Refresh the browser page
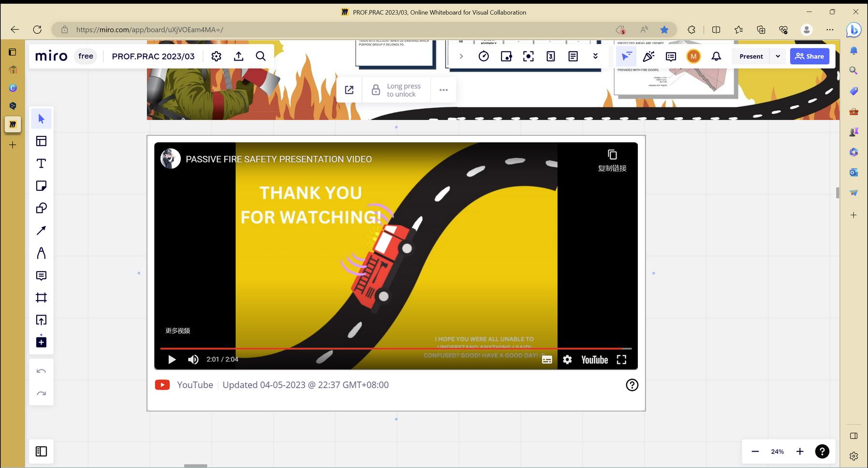The width and height of the screenshot is (868, 468). click(x=37, y=30)
